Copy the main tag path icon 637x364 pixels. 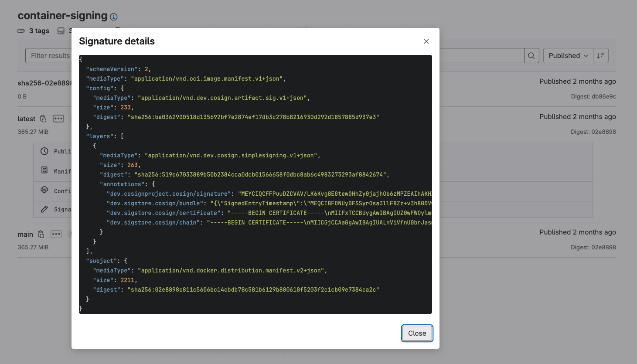tap(41, 234)
